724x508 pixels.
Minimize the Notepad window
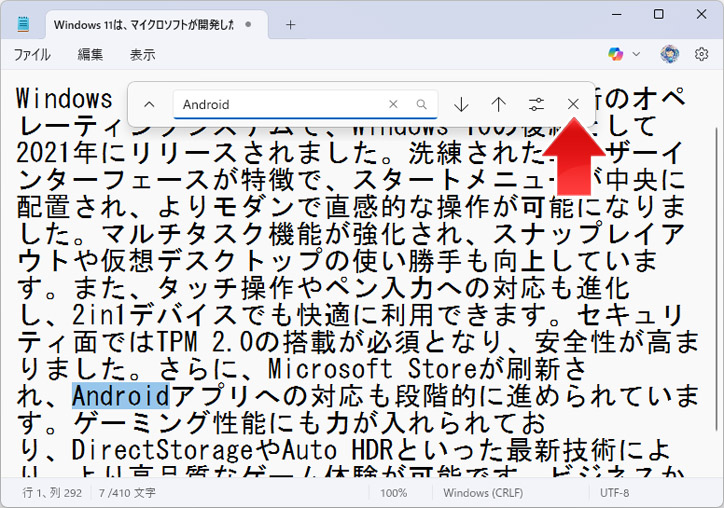tap(616, 15)
